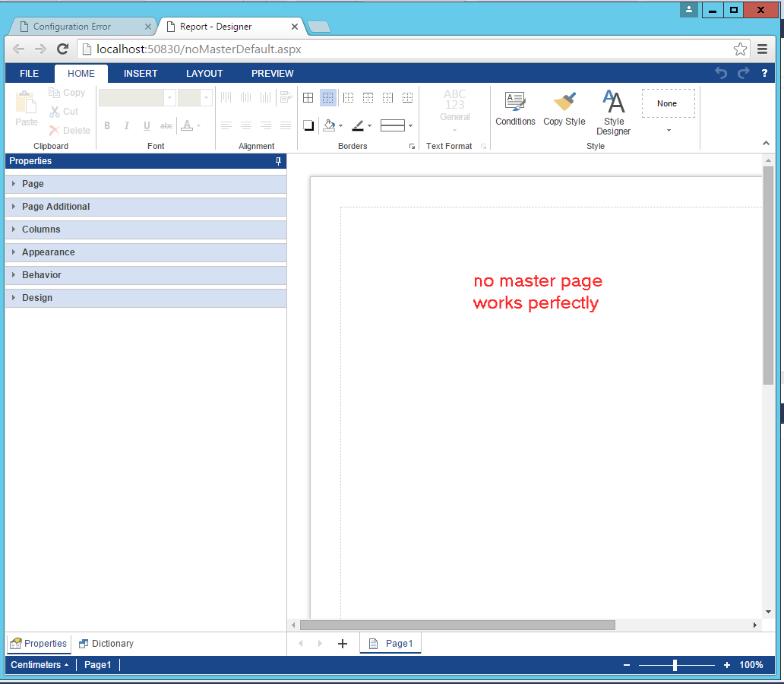Toggle Underline formatting

point(147,125)
